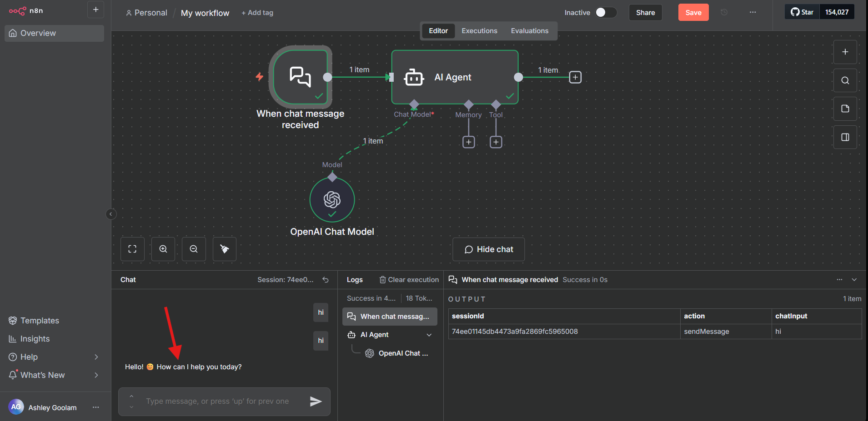Viewport: 868px width, 421px height.
Task: Open the Templates section in the sidebar
Action: tap(39, 320)
